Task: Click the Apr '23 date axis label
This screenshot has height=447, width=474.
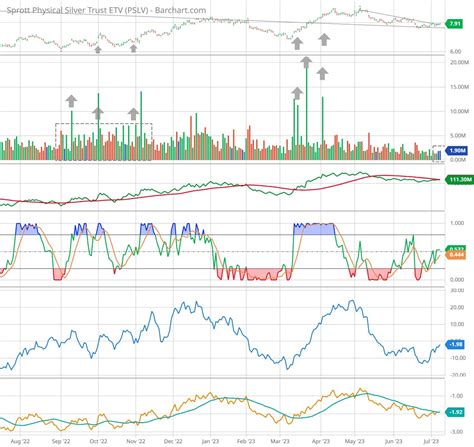Action: 321,441
